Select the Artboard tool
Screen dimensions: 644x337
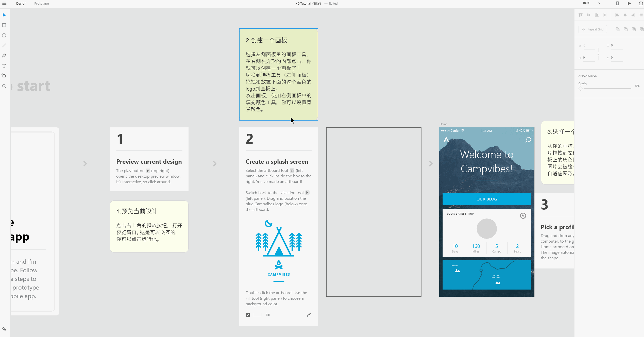(4, 76)
